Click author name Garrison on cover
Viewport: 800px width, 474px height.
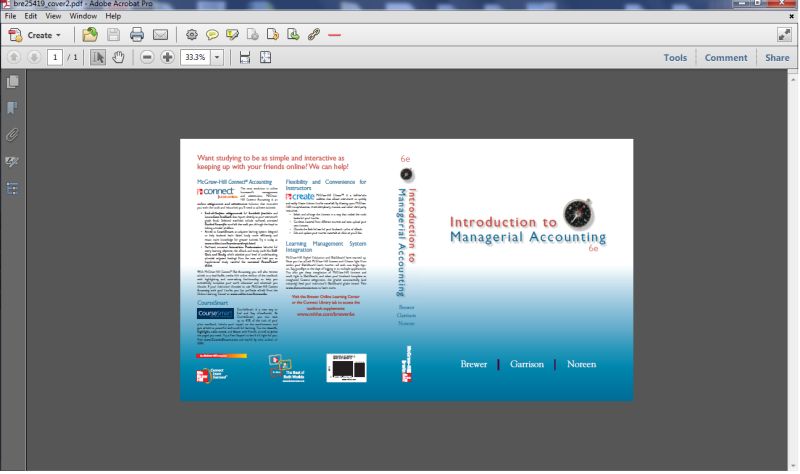(x=527, y=364)
